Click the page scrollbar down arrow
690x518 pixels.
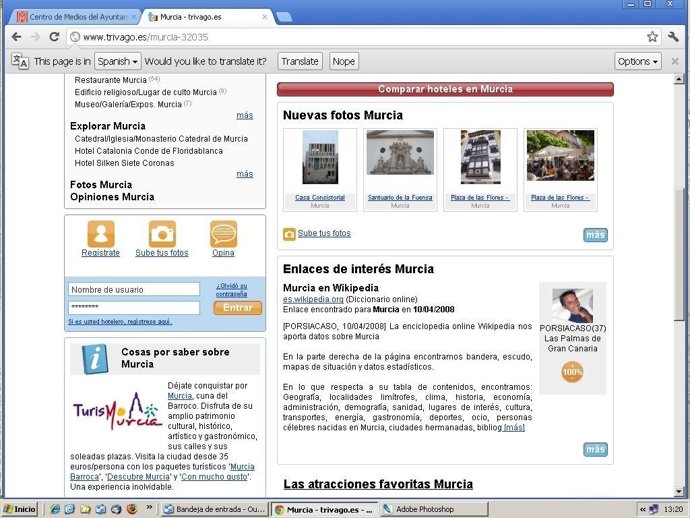[x=679, y=492]
